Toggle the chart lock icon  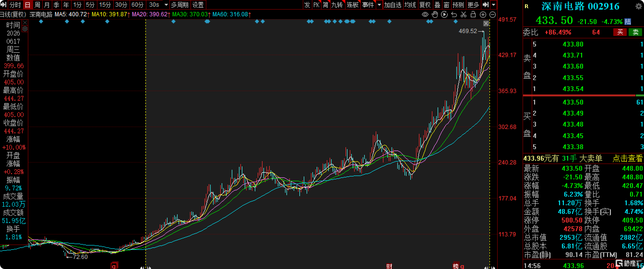tap(473, 14)
